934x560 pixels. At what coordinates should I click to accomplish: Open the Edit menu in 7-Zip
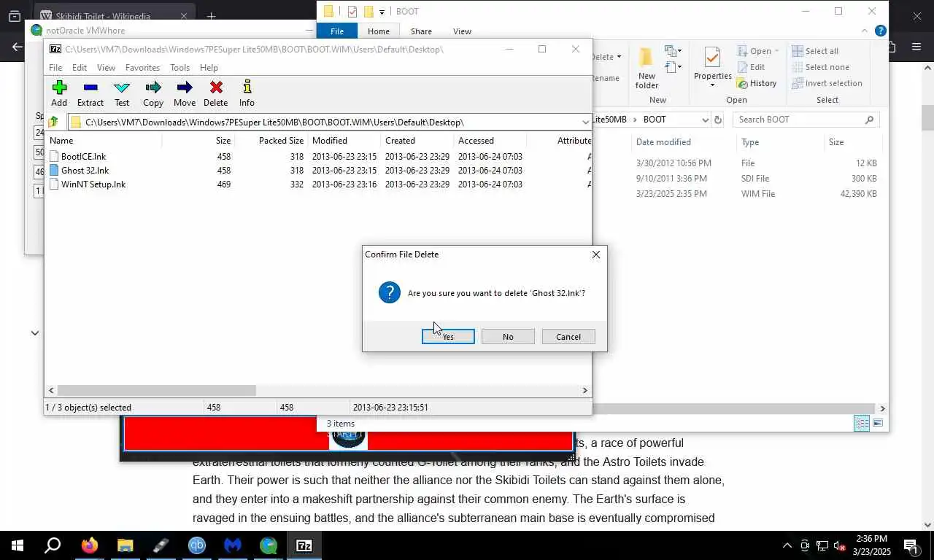coord(80,68)
